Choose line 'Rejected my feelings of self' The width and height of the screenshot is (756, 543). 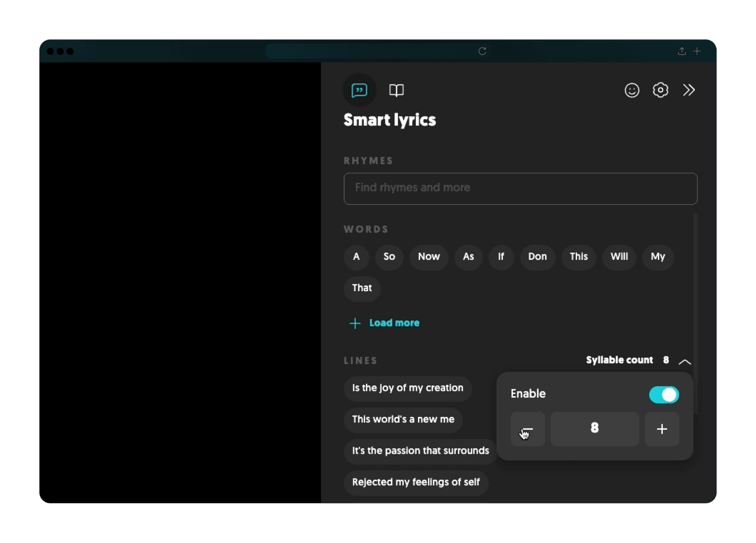pyautogui.click(x=416, y=482)
